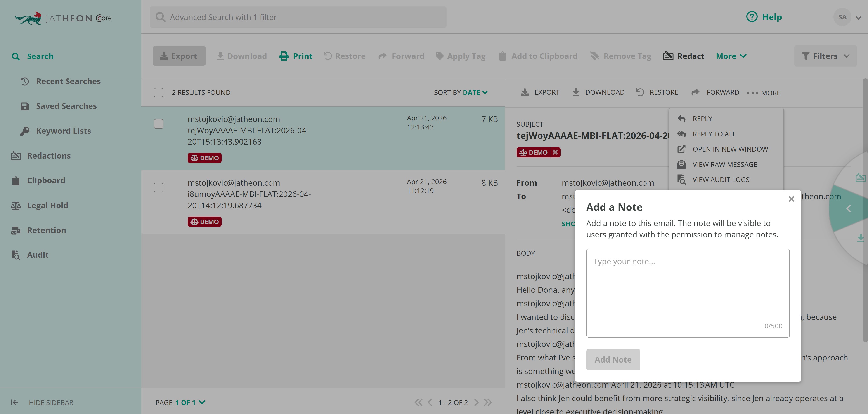Click Remove Tag in toolbar
This screenshot has height=414, width=868.
621,56
